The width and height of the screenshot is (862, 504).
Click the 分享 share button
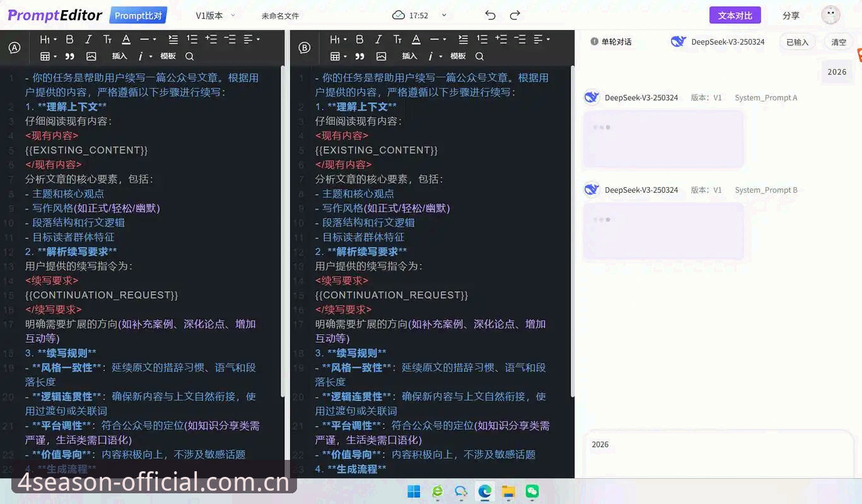tap(791, 15)
